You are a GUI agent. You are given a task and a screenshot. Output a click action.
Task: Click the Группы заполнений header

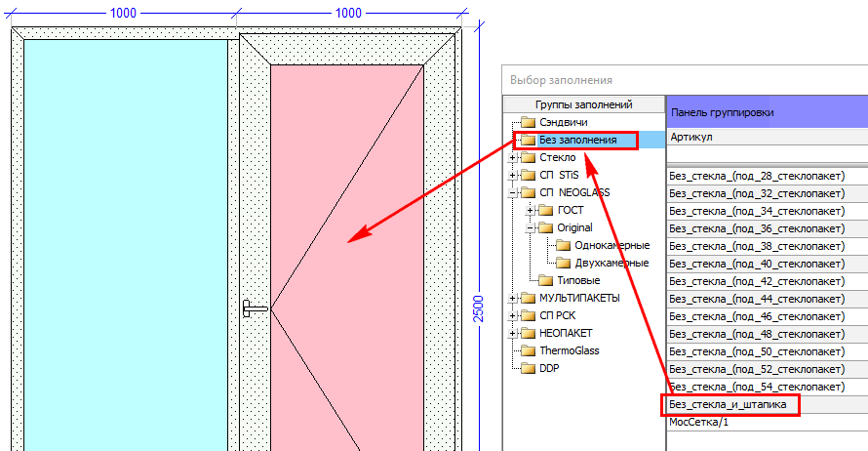(584, 104)
